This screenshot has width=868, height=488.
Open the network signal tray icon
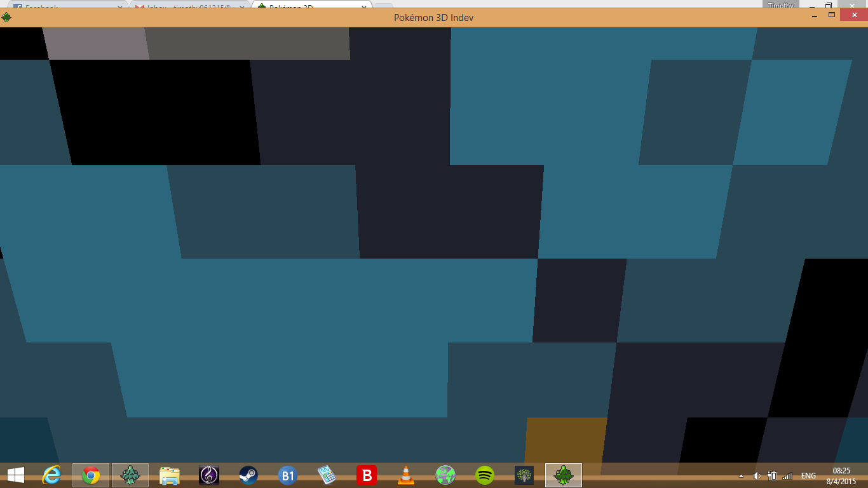pyautogui.click(x=788, y=476)
